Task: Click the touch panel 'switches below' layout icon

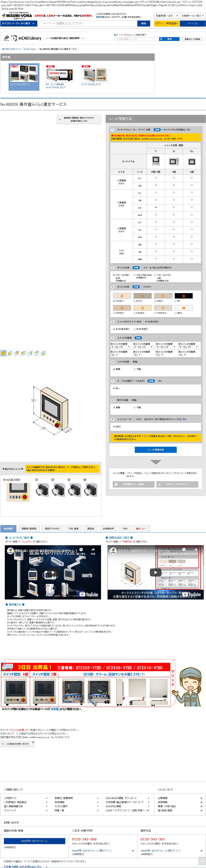Action: tap(156, 161)
